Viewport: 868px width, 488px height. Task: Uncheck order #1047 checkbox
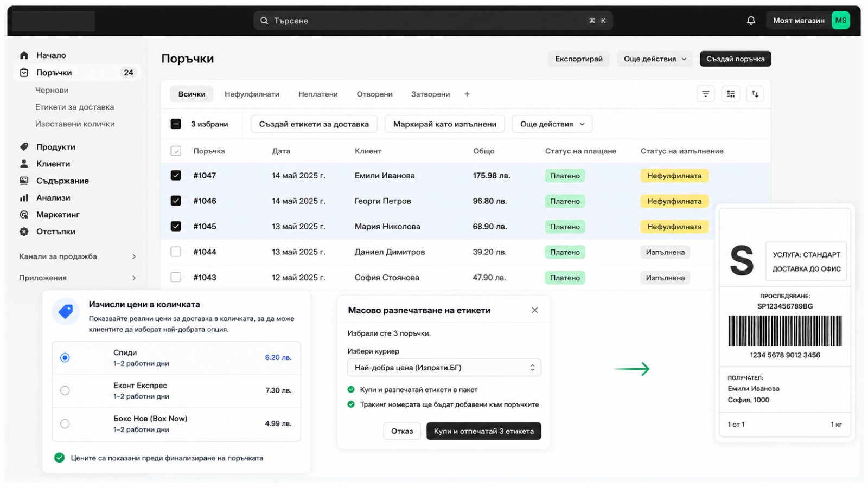click(176, 175)
